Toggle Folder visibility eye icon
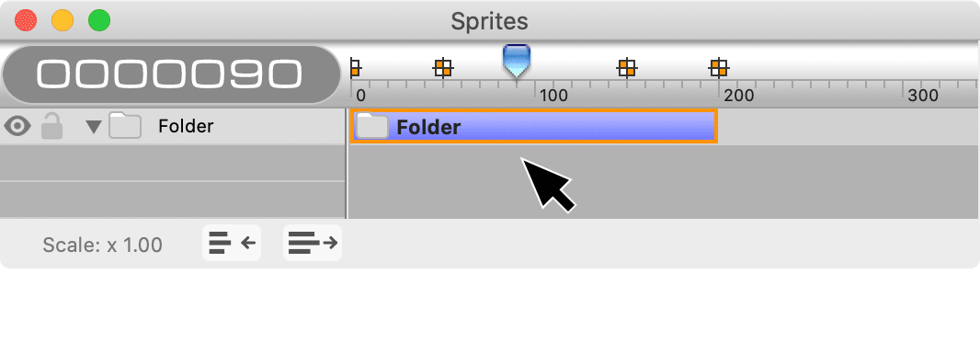980x354 pixels. (x=17, y=127)
